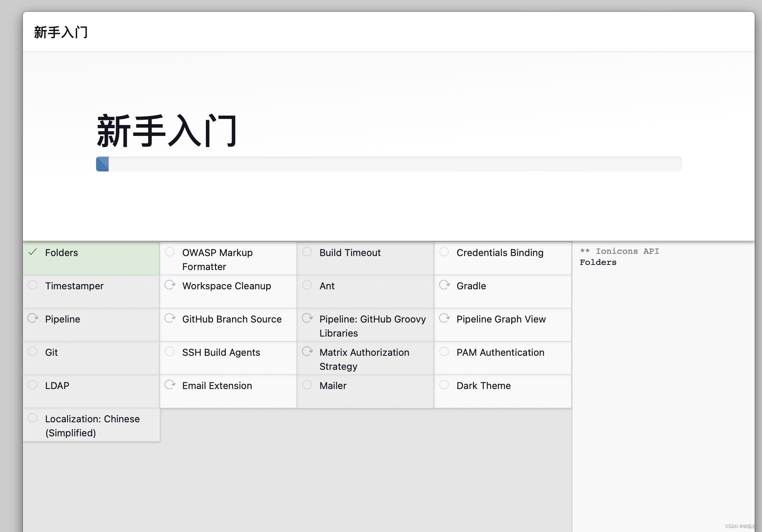Viewport: 762px width, 532px height.
Task: Click the LDAP plugin label
Action: click(57, 386)
